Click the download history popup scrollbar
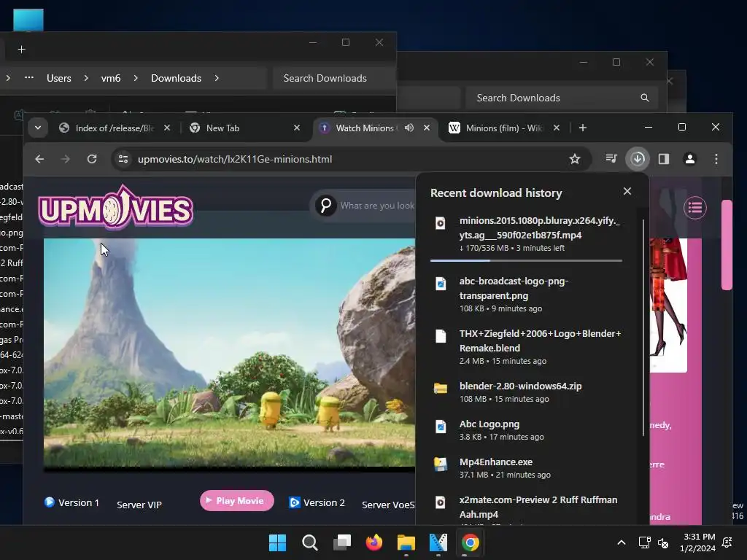Image resolution: width=747 pixels, height=560 pixels. [643, 327]
